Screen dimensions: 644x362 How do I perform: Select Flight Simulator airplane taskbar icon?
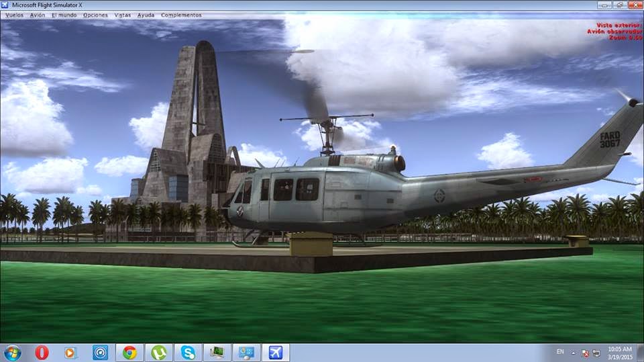[x=276, y=353]
